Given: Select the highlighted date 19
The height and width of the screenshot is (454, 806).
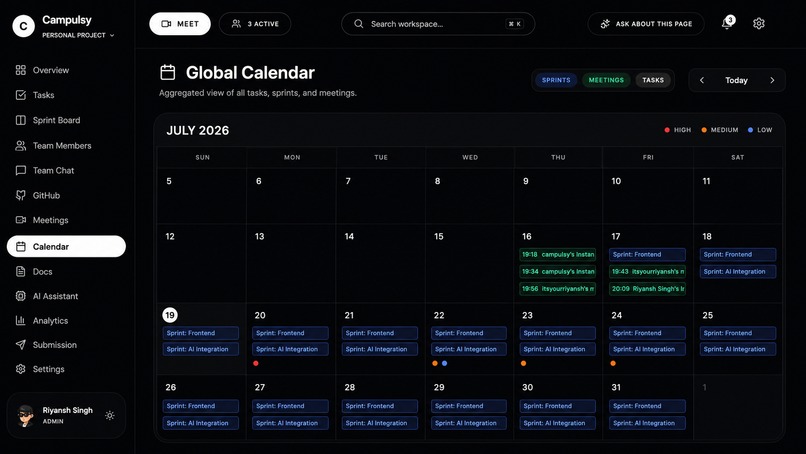Looking at the screenshot, I should coord(170,315).
